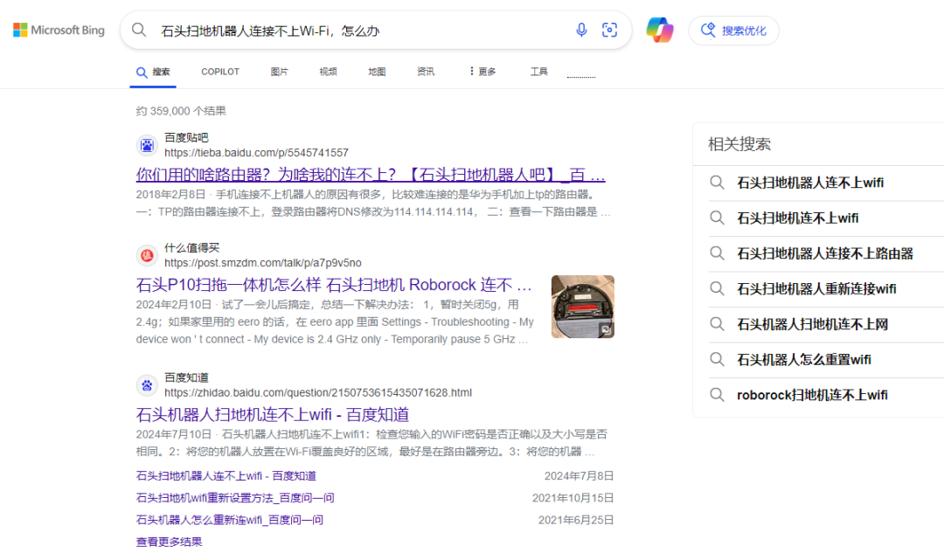The width and height of the screenshot is (944, 560).
Task: Click the 百度贴吧 site name text
Action: tap(186, 138)
